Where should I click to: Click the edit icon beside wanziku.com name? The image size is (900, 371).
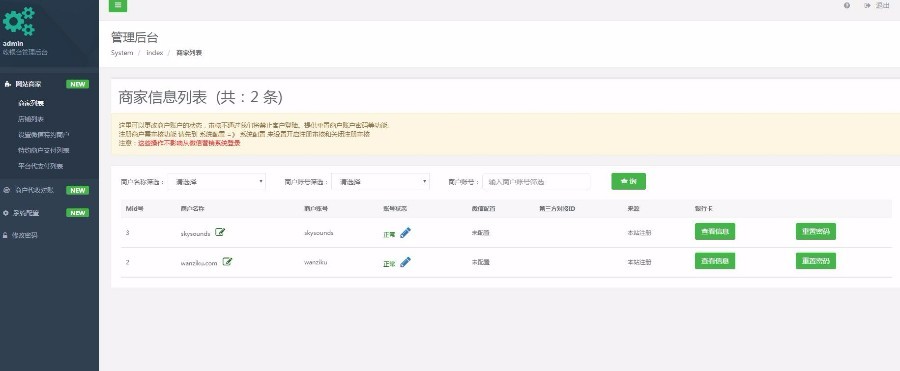click(227, 262)
